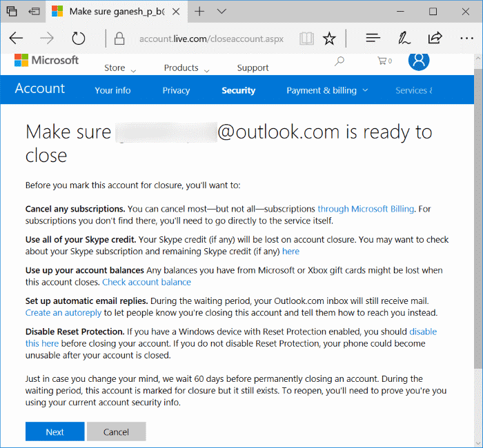Click the Next button
The image size is (483, 448).
pos(55,431)
